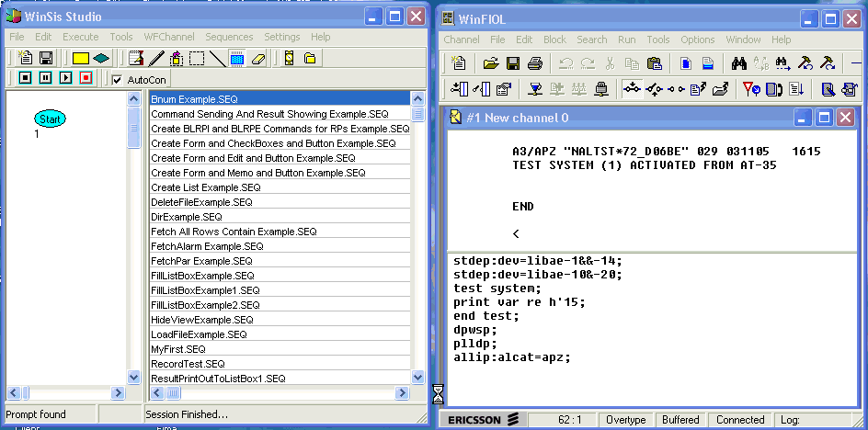Print using WinFIOL printer icon
The image size is (868, 430).
point(535,63)
